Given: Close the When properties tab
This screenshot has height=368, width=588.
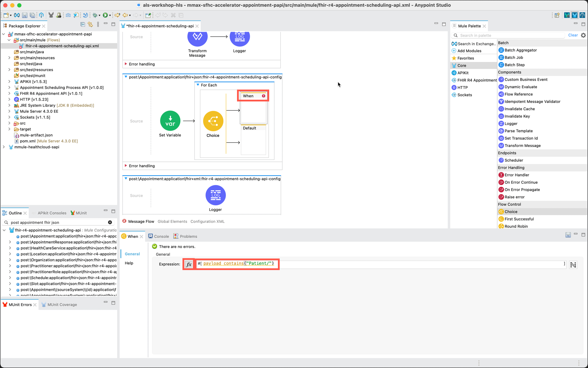Looking at the screenshot, I should tap(142, 237).
